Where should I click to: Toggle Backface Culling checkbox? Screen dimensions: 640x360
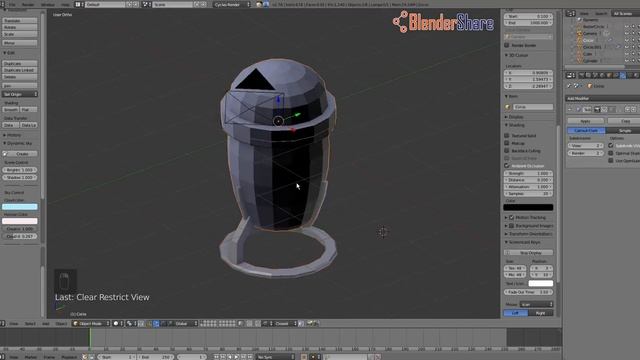pyautogui.click(x=507, y=151)
